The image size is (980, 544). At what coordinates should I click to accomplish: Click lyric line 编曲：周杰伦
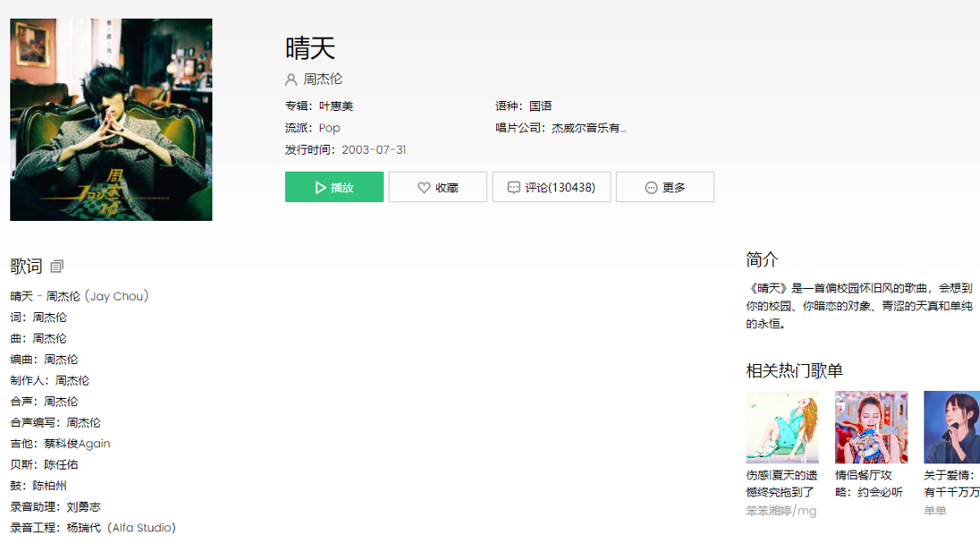click(44, 360)
